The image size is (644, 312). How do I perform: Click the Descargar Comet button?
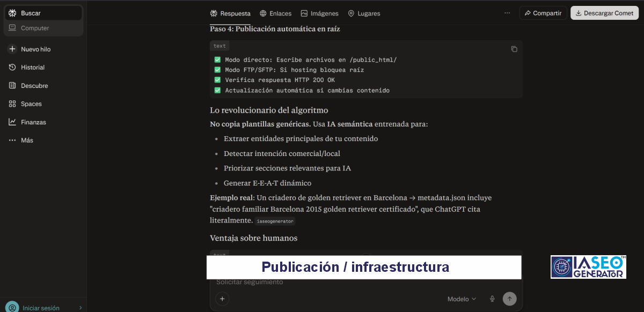point(604,13)
